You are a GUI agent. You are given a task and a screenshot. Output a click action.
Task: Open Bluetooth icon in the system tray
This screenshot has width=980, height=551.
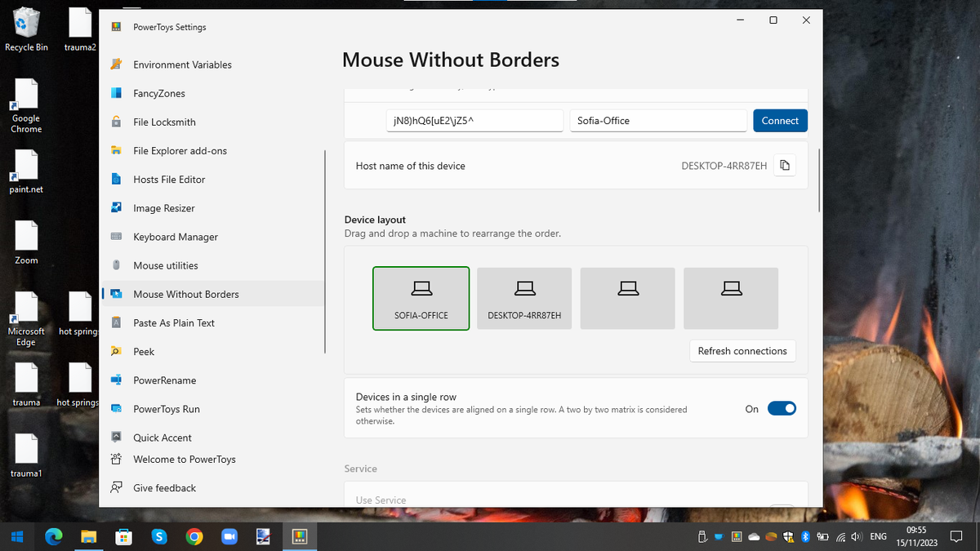[x=805, y=536]
